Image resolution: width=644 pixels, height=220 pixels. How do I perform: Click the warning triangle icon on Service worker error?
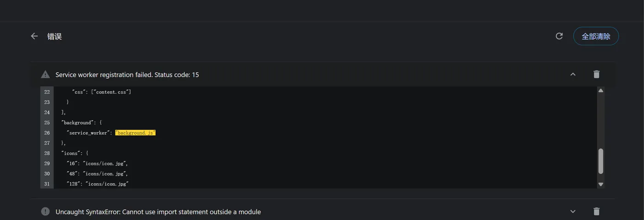coord(45,74)
